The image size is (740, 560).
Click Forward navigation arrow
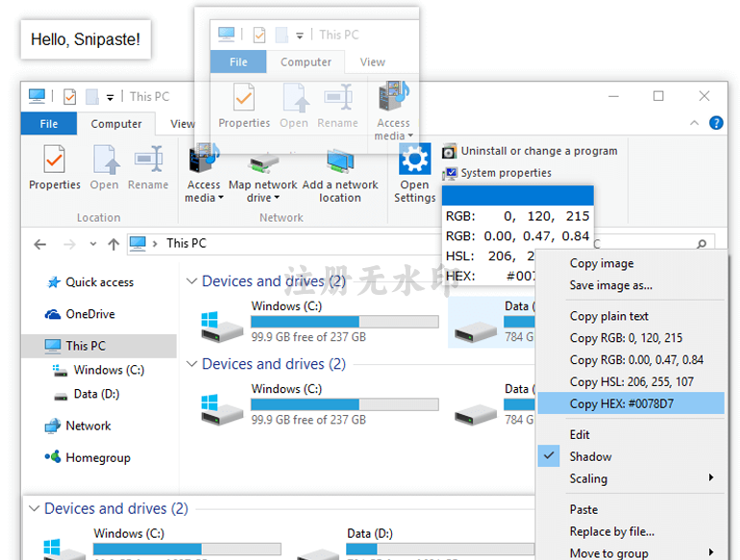[69, 244]
